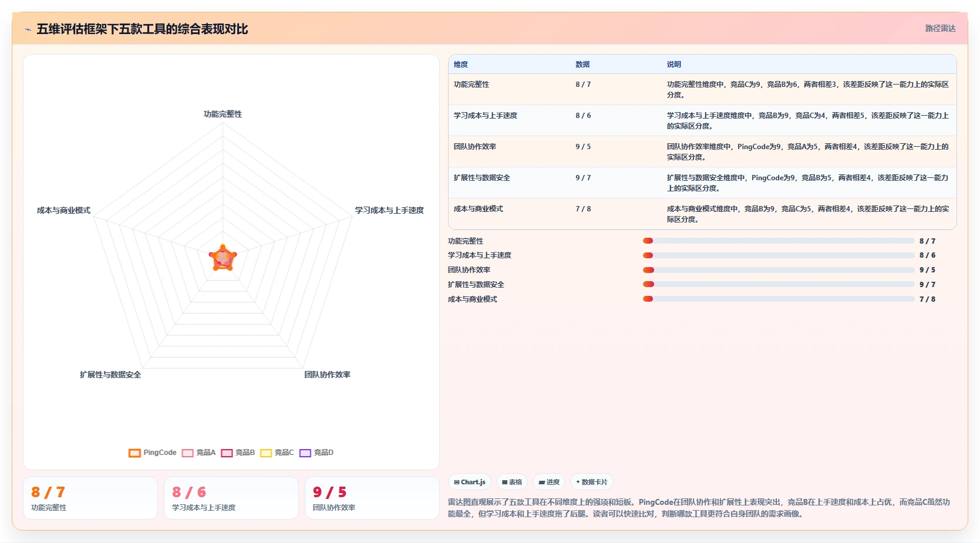Click the header icon beside the chart title
This screenshot has height=543, width=980.
(28, 29)
